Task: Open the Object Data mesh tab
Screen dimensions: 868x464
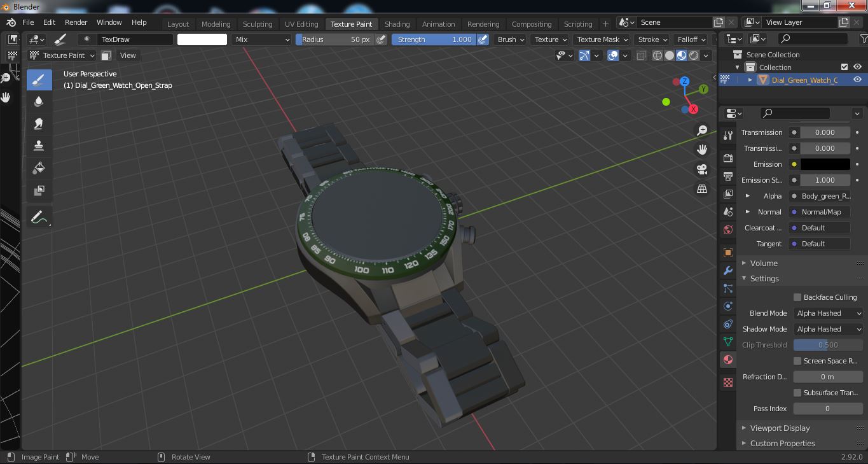Action: (728, 342)
